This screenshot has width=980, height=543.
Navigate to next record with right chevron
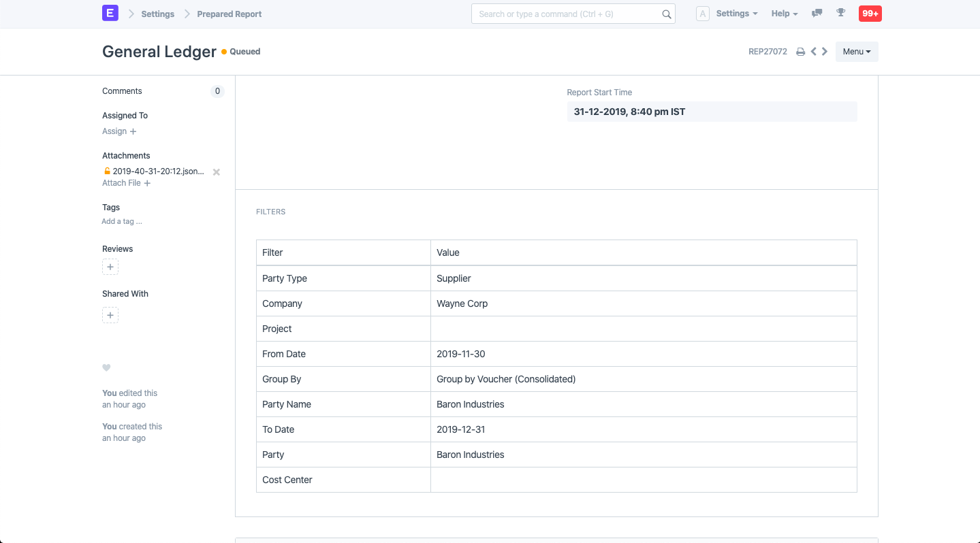(x=824, y=51)
